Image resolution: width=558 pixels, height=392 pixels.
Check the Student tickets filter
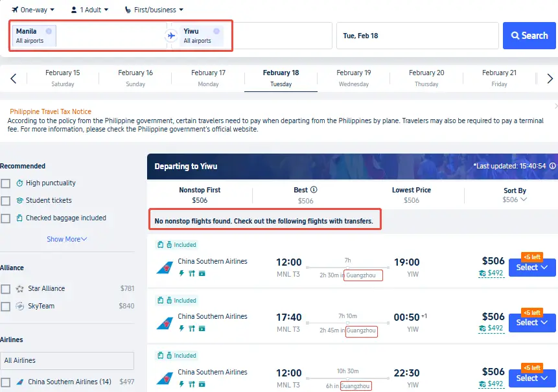pyautogui.click(x=6, y=201)
